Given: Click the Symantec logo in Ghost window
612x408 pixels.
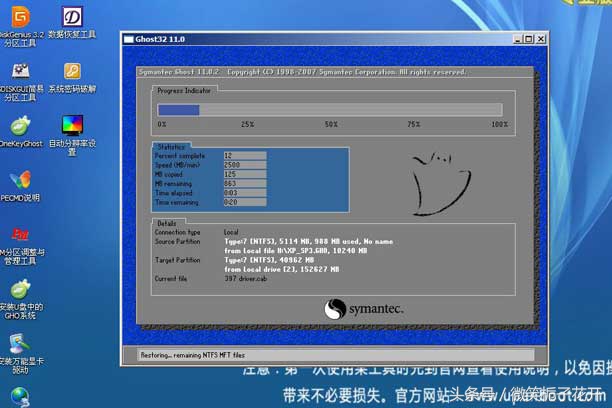Looking at the screenshot, I should [364, 308].
